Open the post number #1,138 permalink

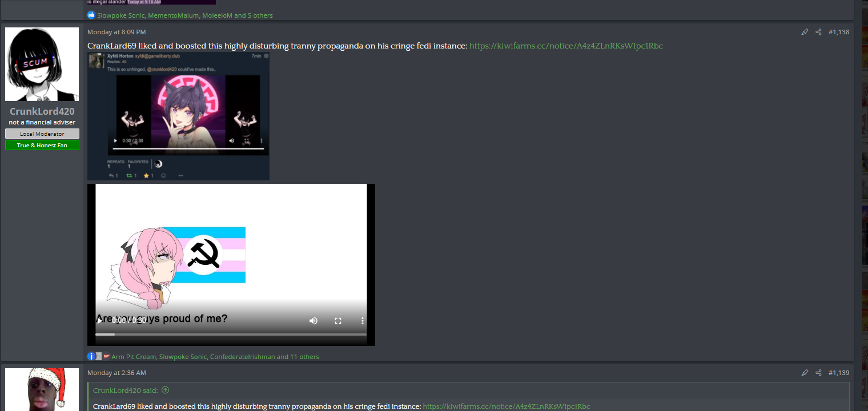(838, 32)
